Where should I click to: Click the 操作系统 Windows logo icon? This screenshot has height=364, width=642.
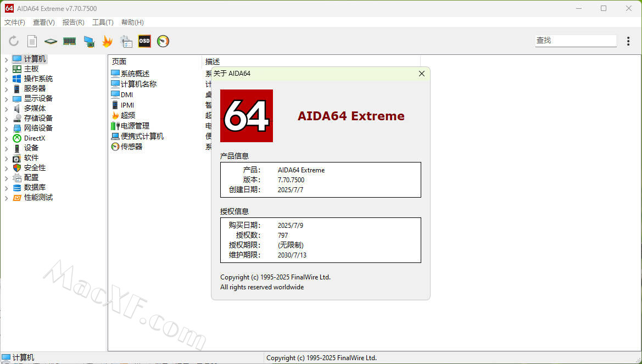tap(17, 79)
